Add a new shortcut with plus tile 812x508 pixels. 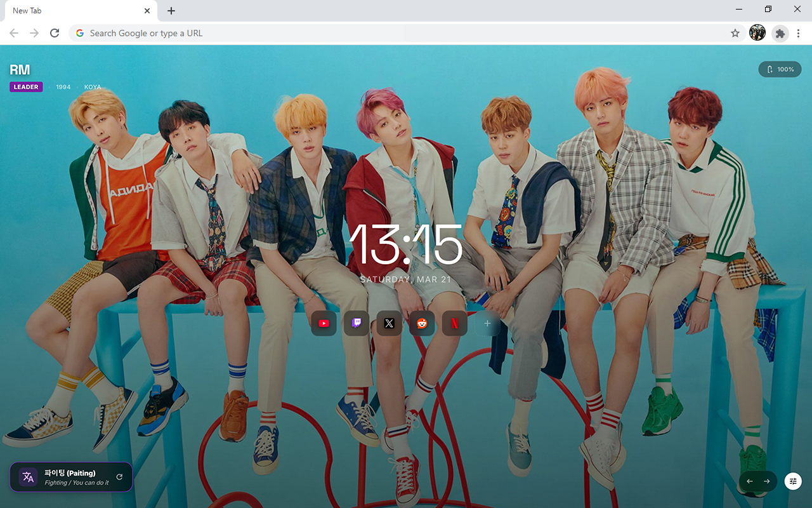coord(487,324)
